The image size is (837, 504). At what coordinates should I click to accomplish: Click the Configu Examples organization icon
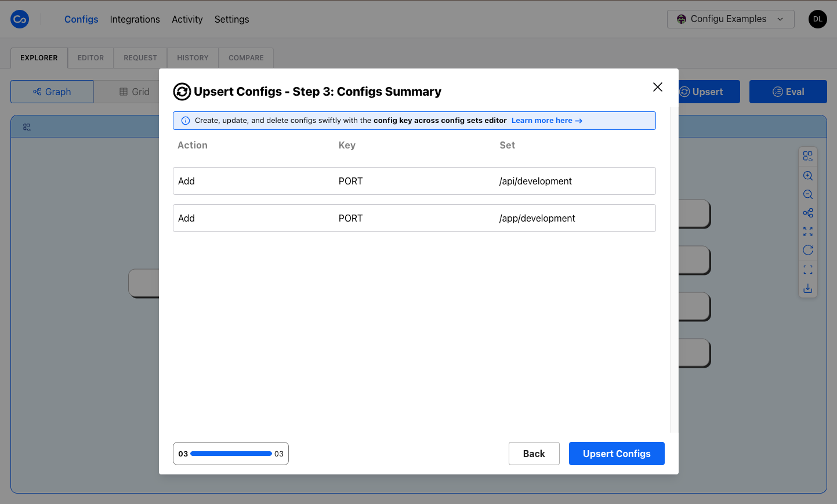[682, 19]
